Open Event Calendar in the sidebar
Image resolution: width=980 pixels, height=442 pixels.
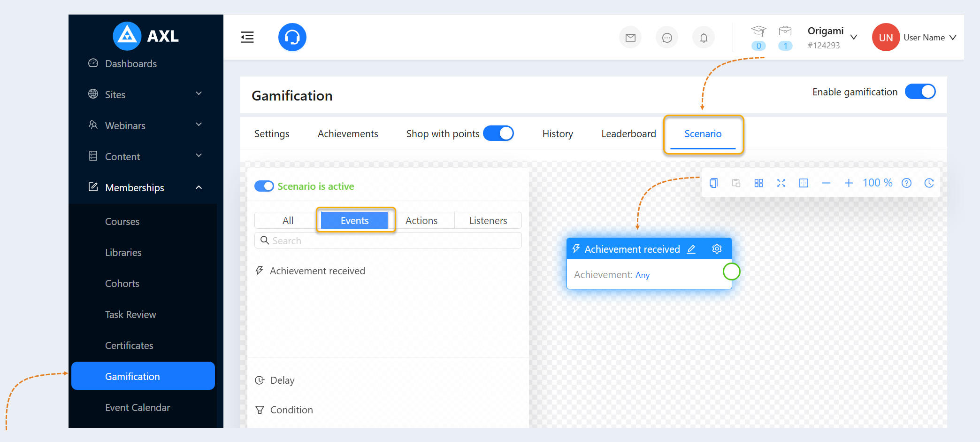click(x=138, y=407)
